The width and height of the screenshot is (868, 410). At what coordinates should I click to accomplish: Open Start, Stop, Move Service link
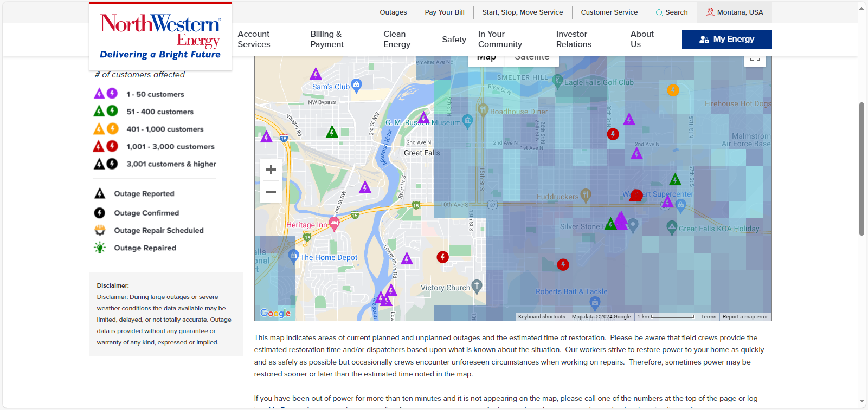tap(523, 12)
